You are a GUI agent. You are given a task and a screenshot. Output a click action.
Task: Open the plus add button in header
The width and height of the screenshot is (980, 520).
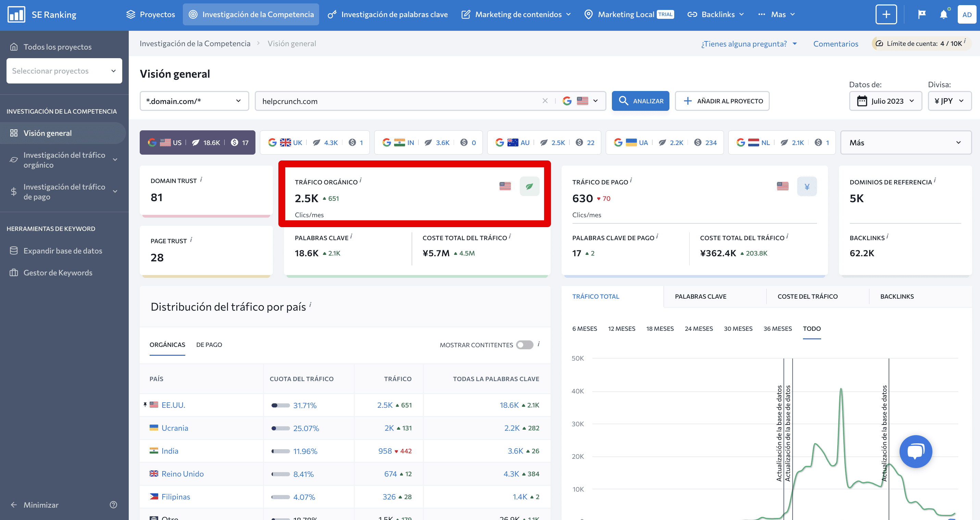pos(886,14)
